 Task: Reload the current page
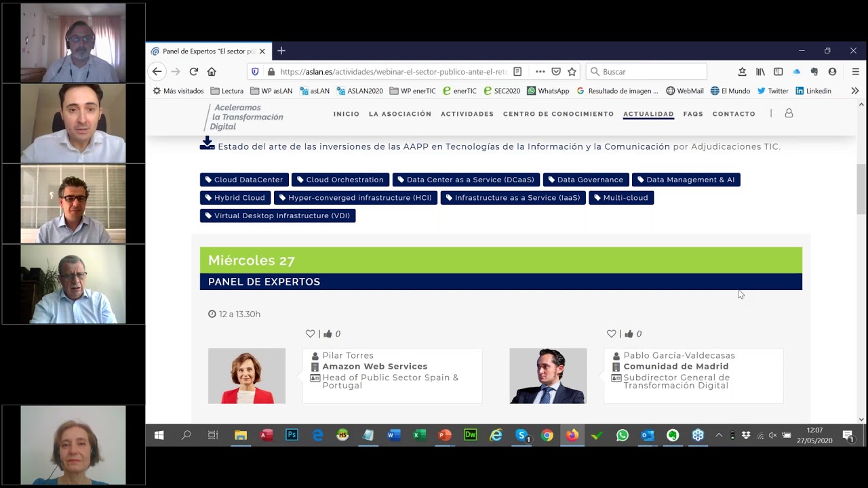click(x=194, y=71)
